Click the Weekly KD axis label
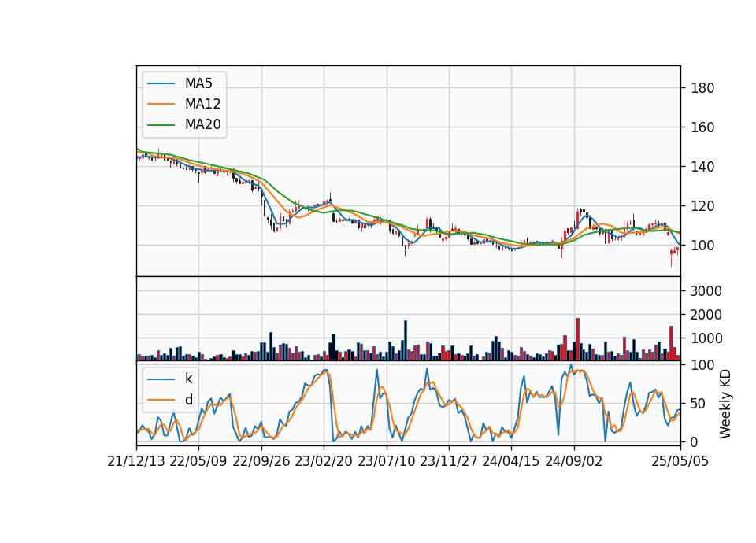 724,404
